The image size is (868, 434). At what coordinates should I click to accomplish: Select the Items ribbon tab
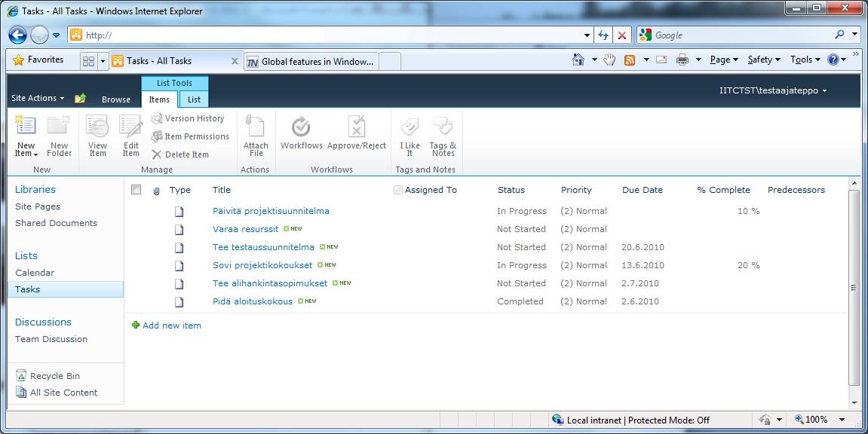(x=159, y=99)
